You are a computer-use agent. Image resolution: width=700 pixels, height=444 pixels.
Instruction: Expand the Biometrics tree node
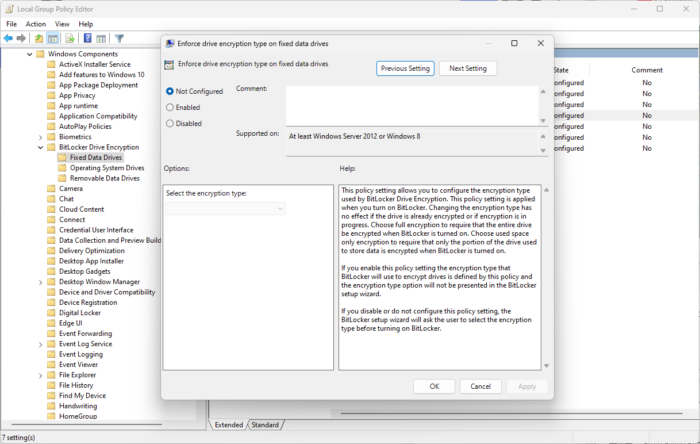click(40, 137)
